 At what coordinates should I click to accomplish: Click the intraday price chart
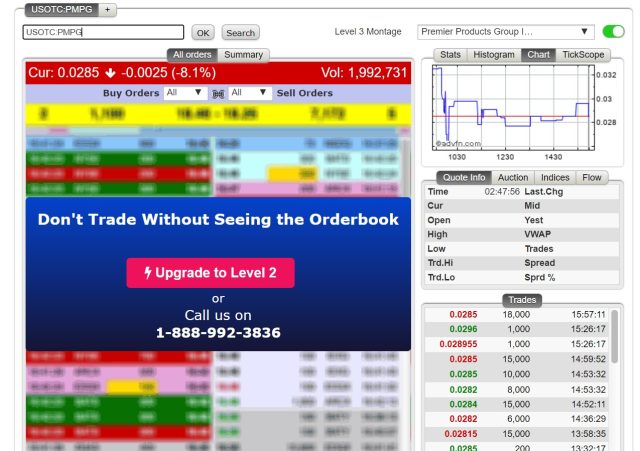513,108
